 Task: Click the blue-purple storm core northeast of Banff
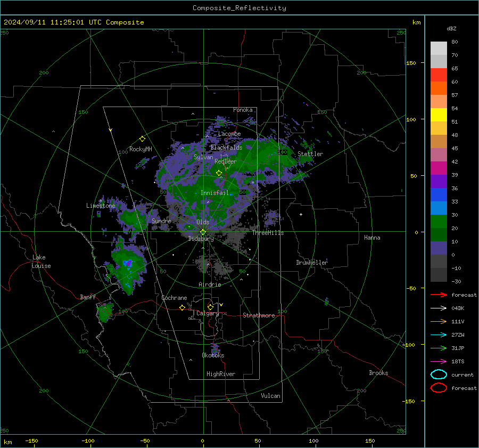pos(128,263)
